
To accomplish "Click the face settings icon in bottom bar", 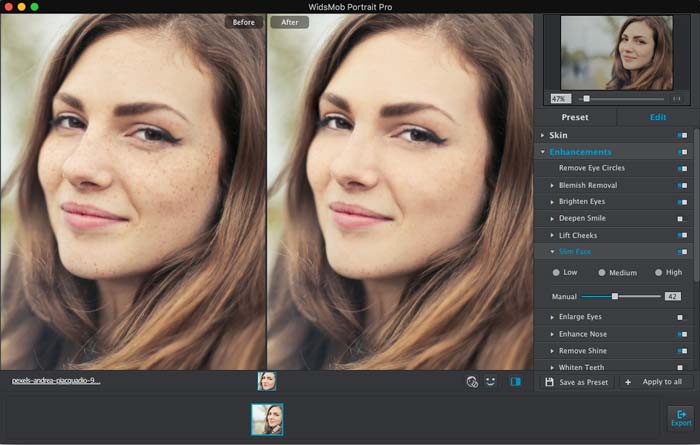I will pos(471,381).
